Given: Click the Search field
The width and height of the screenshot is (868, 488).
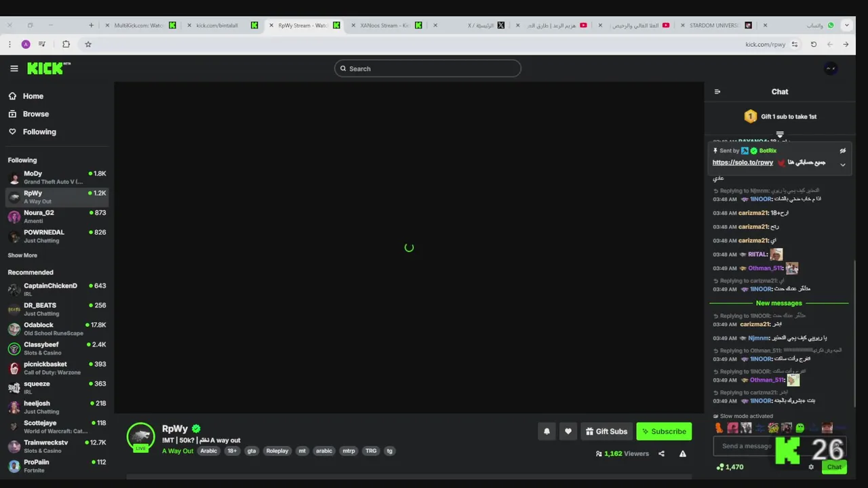Looking at the screenshot, I should [427, 68].
